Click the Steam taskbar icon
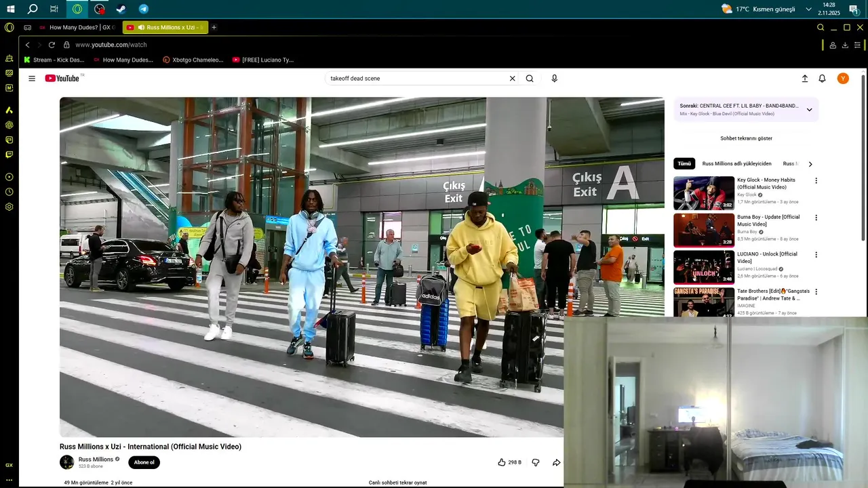This screenshot has height=488, width=868. [x=121, y=9]
